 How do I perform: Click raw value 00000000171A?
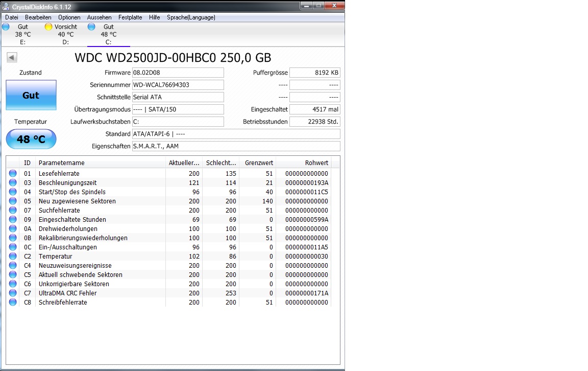(307, 293)
